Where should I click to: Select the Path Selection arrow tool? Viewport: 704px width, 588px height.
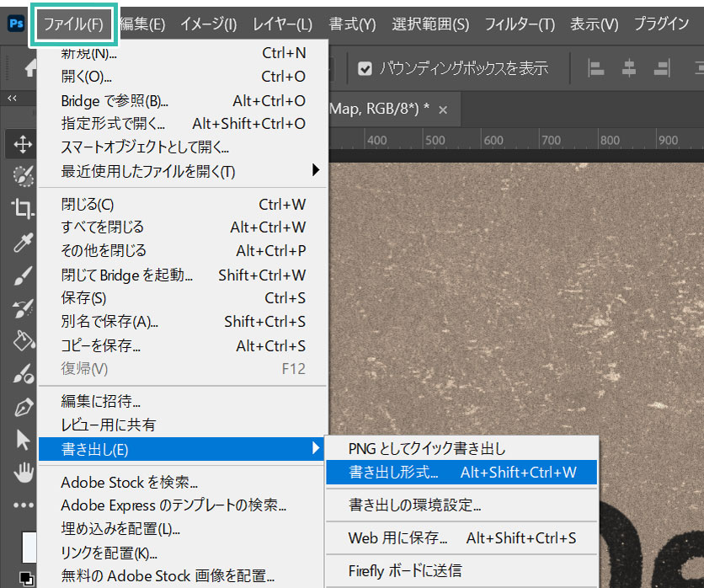pyautogui.click(x=23, y=440)
